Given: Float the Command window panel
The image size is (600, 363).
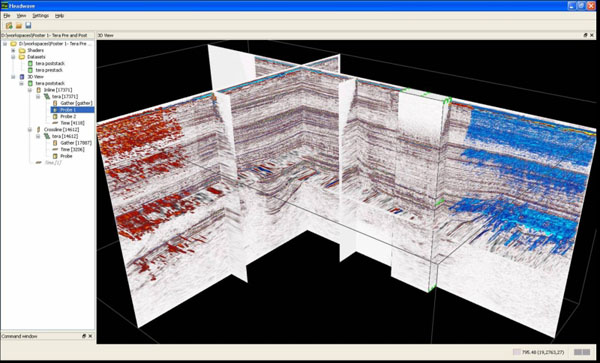Looking at the screenshot, I should pyautogui.click(x=84, y=336).
